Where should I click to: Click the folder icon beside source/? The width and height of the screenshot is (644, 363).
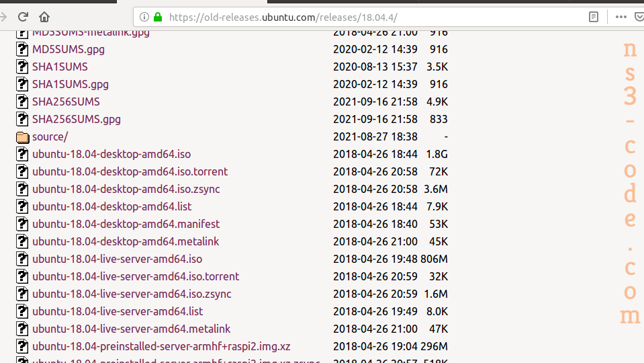click(23, 137)
